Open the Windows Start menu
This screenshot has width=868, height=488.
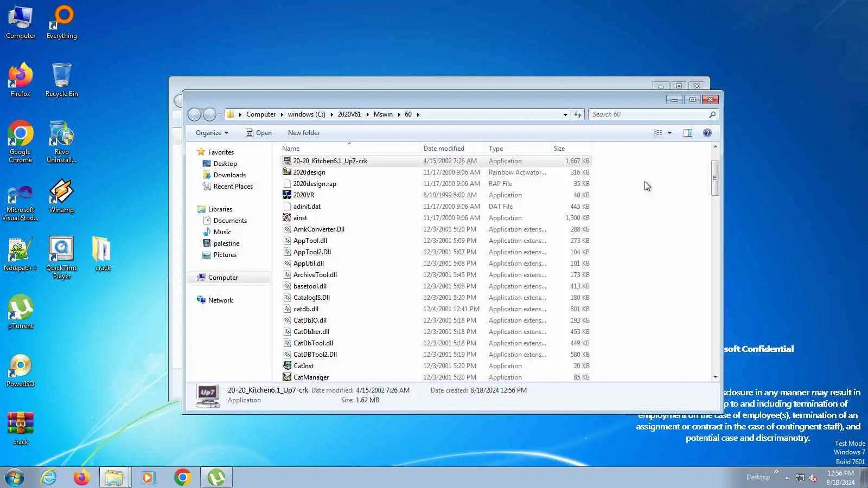15,478
